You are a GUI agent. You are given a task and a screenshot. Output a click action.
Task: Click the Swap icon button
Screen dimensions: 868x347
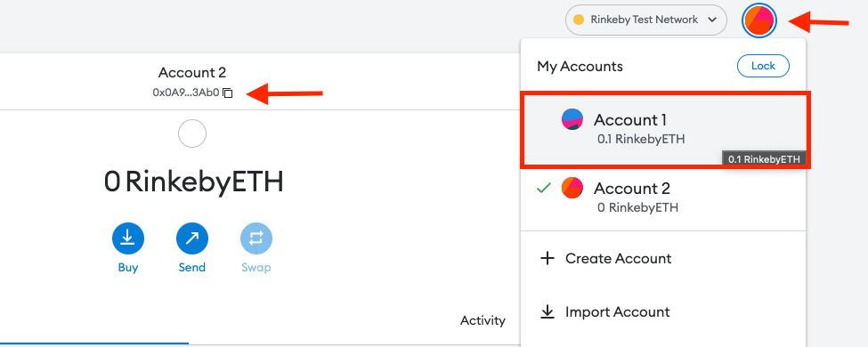[x=256, y=238]
